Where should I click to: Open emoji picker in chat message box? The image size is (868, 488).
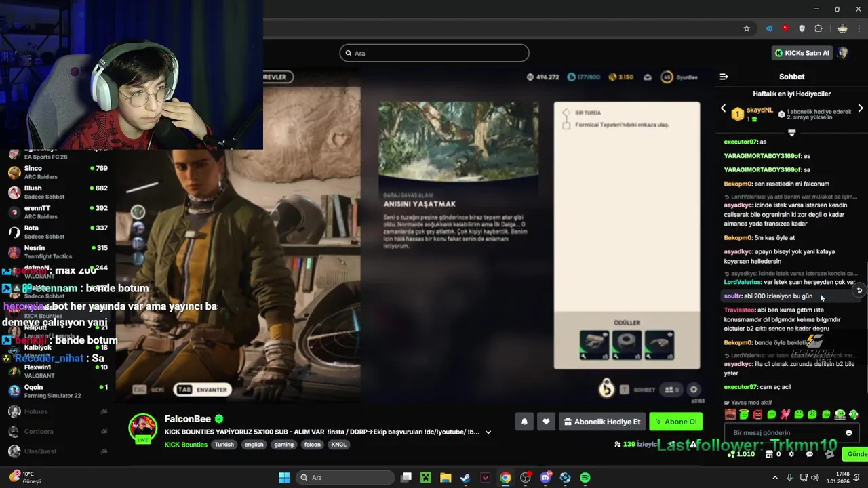click(x=848, y=432)
